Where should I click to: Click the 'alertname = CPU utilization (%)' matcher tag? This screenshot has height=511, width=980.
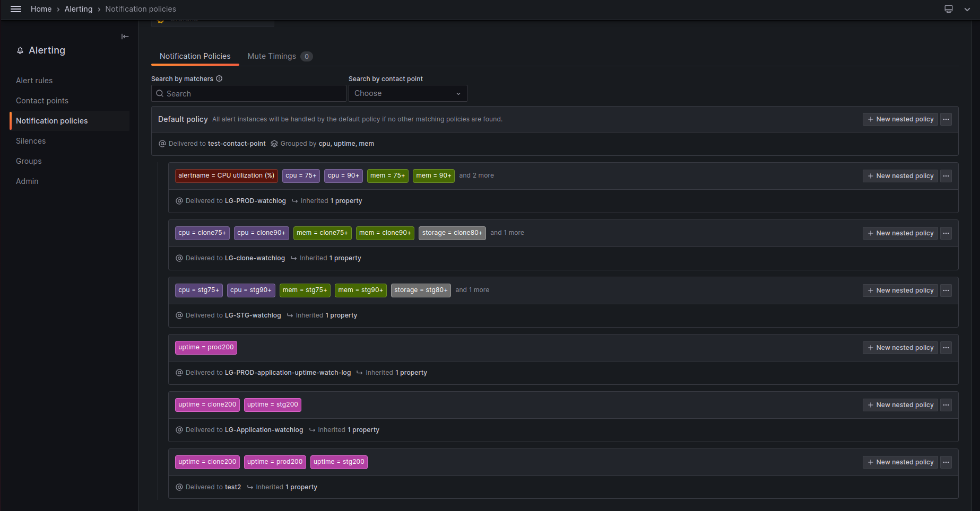227,175
